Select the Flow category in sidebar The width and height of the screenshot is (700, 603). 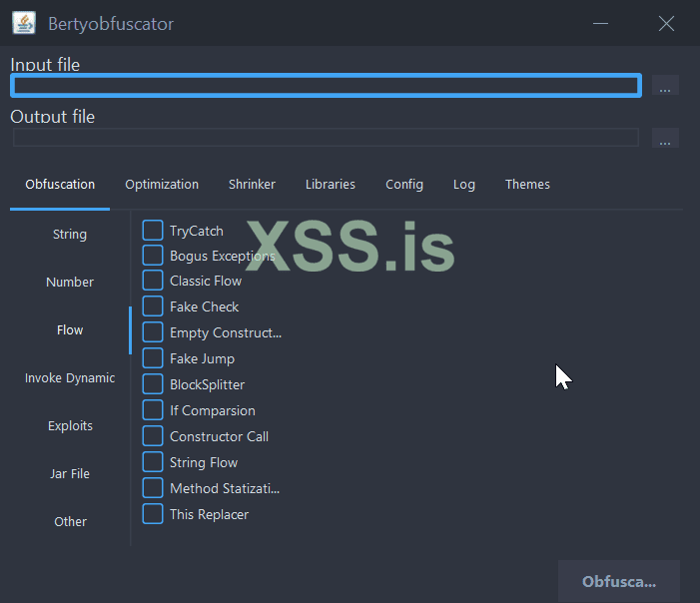[x=70, y=330]
